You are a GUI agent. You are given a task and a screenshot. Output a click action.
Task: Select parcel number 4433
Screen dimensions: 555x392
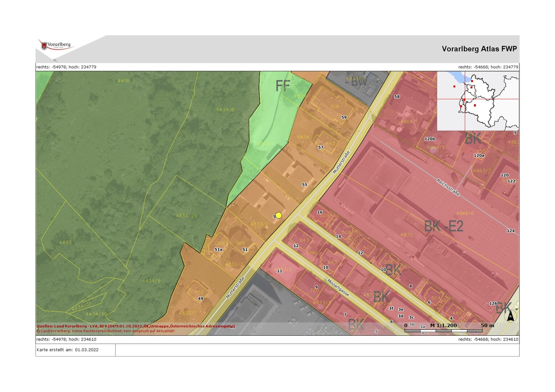click(x=65, y=242)
